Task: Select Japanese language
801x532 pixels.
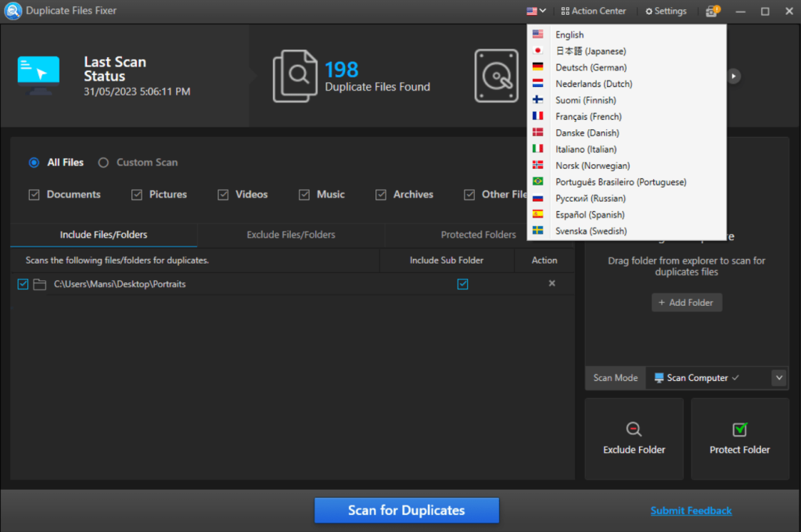Action: [x=627, y=51]
